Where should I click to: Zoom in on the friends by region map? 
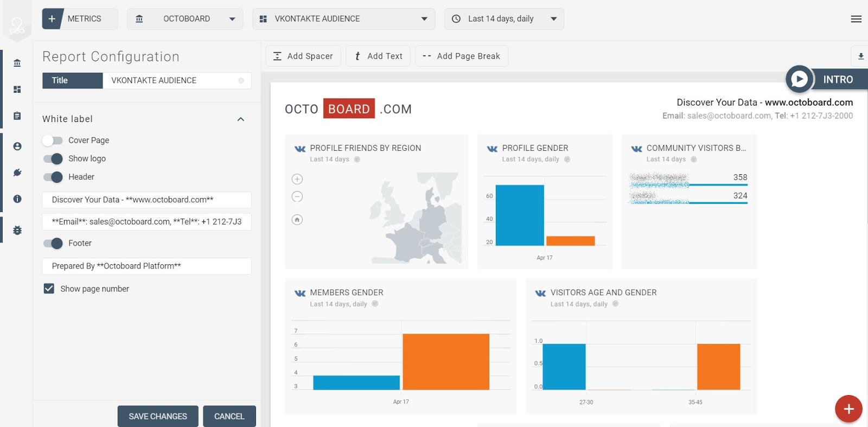[297, 179]
